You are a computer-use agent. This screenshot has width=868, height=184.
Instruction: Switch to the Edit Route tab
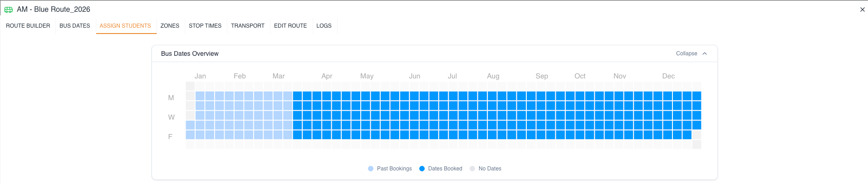tap(290, 26)
